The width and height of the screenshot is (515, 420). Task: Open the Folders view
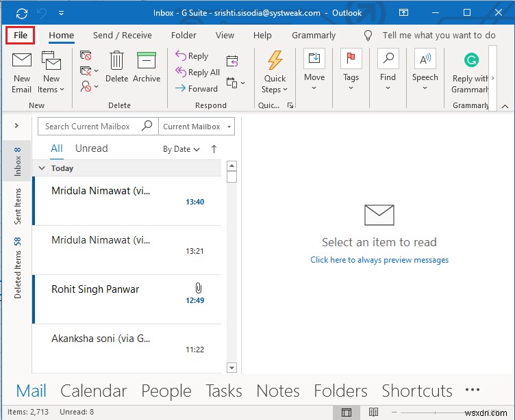(340, 391)
